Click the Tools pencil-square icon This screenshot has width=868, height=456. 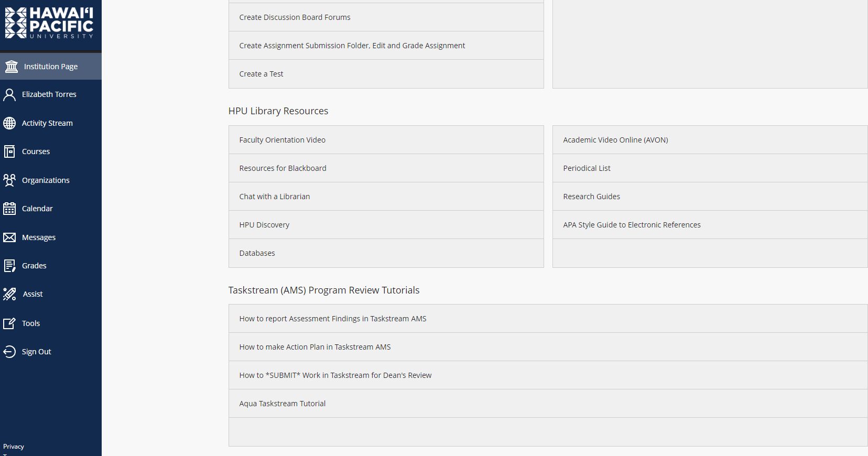[x=9, y=323]
